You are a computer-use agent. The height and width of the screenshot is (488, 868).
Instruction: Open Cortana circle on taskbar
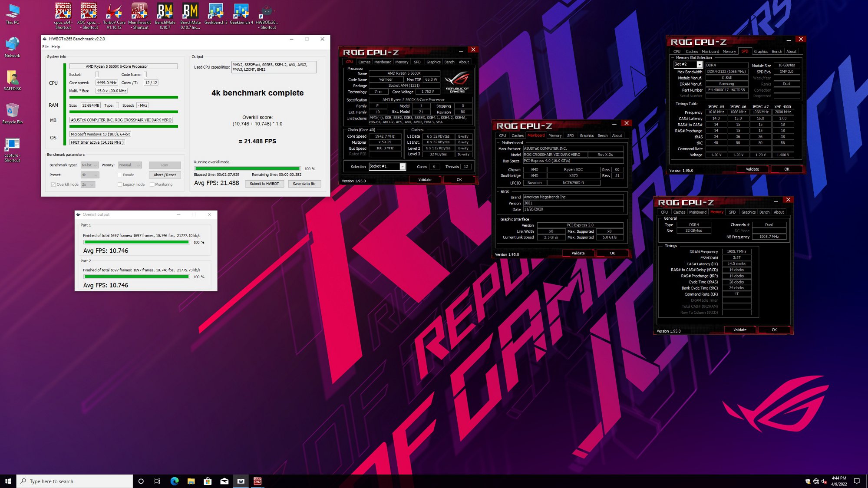[x=141, y=481]
